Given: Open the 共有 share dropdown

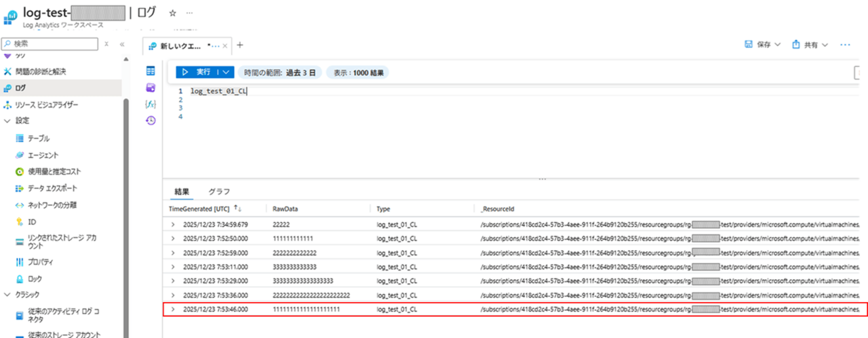Looking at the screenshot, I should [810, 45].
